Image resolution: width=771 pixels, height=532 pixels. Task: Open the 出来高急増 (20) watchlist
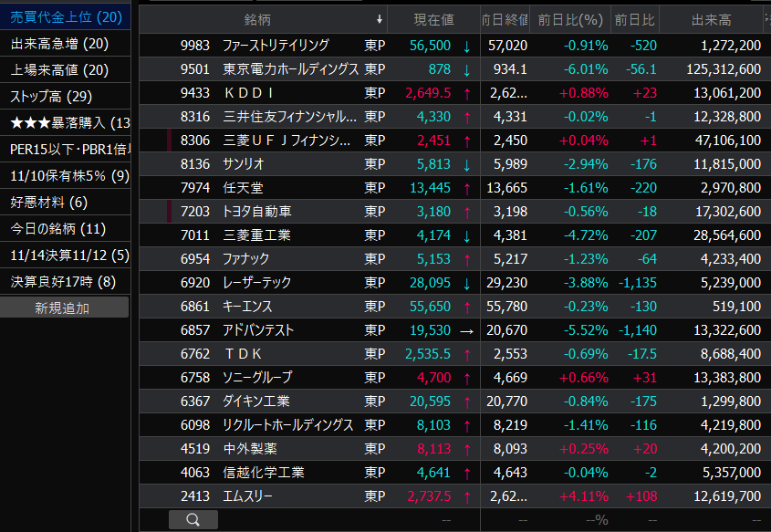coord(59,44)
